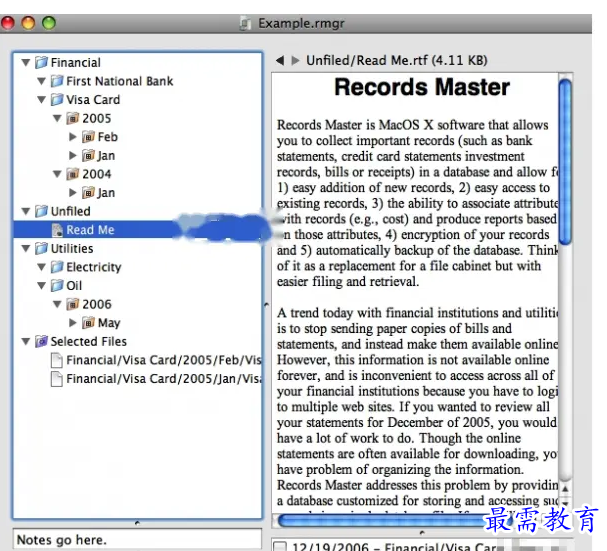Viewport: 607px width, 551px height.
Task: Collapse the Selected Files group
Action: [26, 341]
